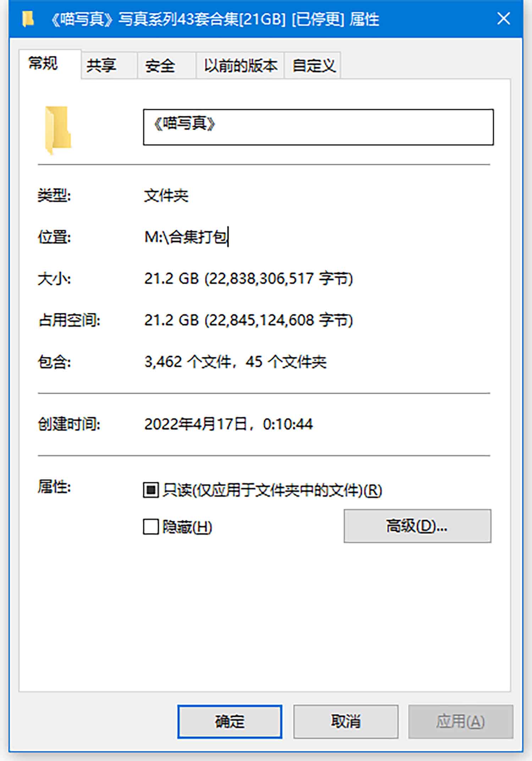Click the 取消 button
Viewport: 532px width, 761px height.
pyautogui.click(x=346, y=722)
